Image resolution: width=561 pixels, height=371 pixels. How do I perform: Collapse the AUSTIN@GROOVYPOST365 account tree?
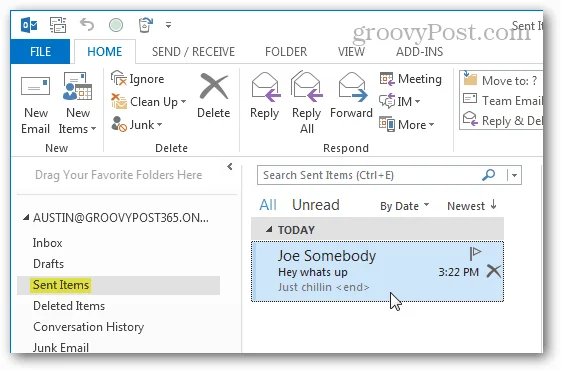[x=26, y=218]
